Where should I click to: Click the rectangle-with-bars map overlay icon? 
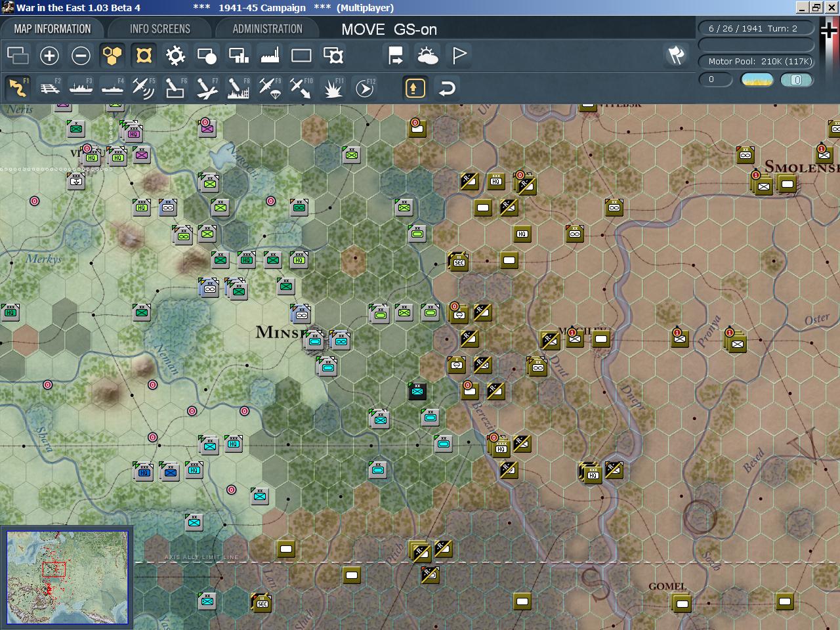point(238,56)
